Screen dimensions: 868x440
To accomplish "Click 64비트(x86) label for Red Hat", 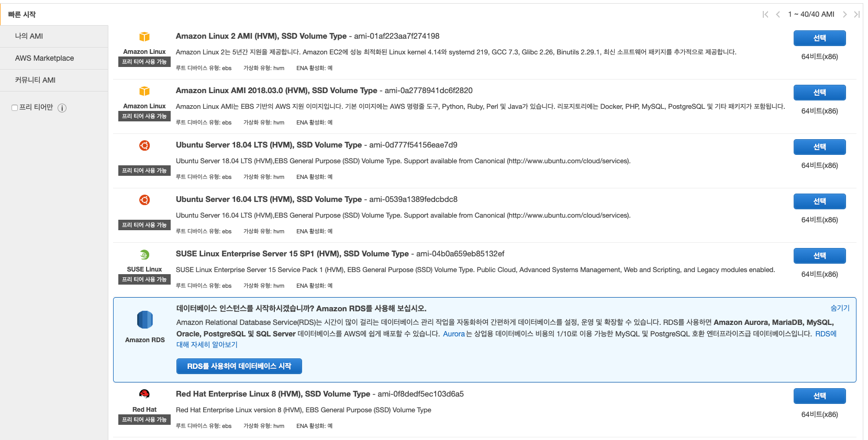I will pyautogui.click(x=819, y=414).
